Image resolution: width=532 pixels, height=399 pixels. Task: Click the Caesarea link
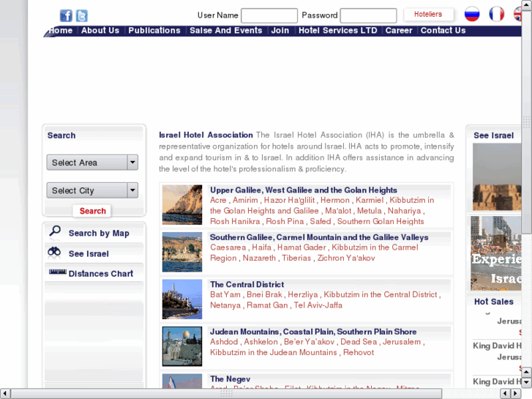click(x=228, y=247)
